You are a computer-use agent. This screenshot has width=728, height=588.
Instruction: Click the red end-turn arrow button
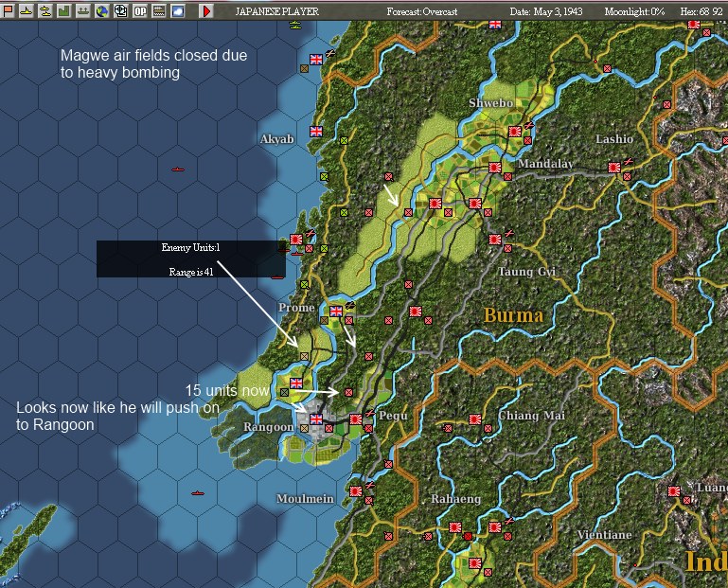point(206,10)
